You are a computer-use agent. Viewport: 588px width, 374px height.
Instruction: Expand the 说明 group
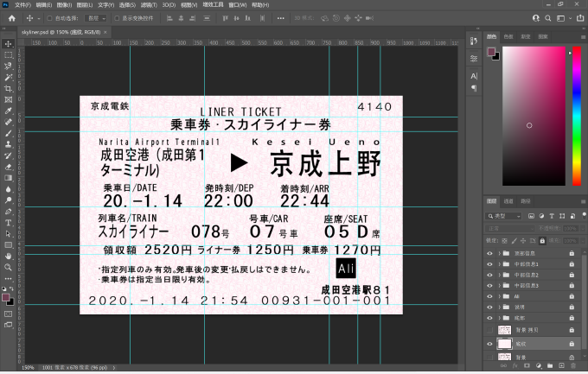click(499, 307)
